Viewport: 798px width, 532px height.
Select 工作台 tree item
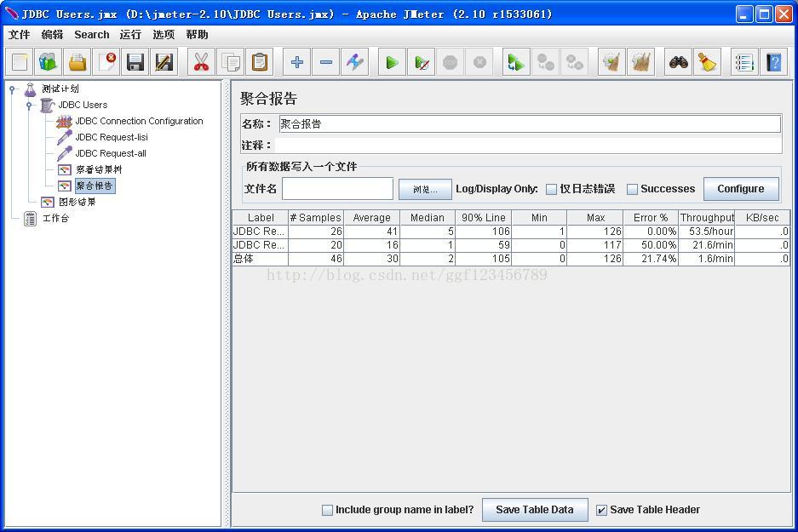click(x=55, y=218)
